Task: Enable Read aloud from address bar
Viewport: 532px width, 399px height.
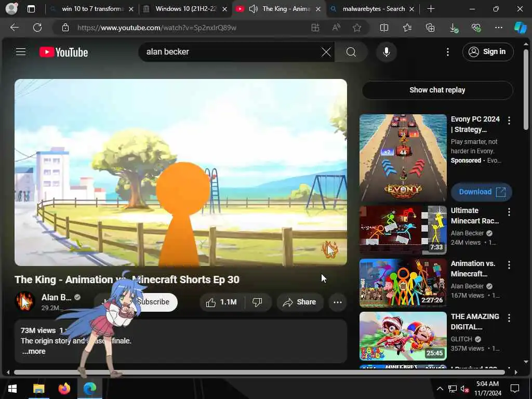Action: point(336,28)
